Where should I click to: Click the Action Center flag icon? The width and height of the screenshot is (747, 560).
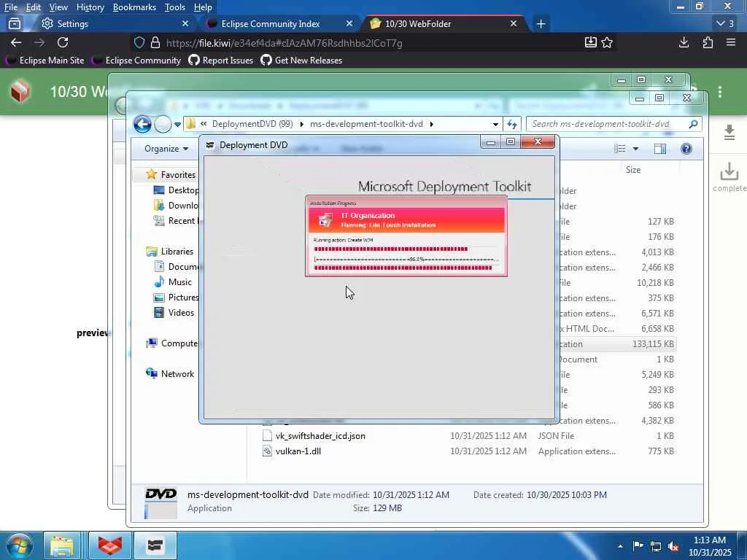pyautogui.click(x=638, y=546)
